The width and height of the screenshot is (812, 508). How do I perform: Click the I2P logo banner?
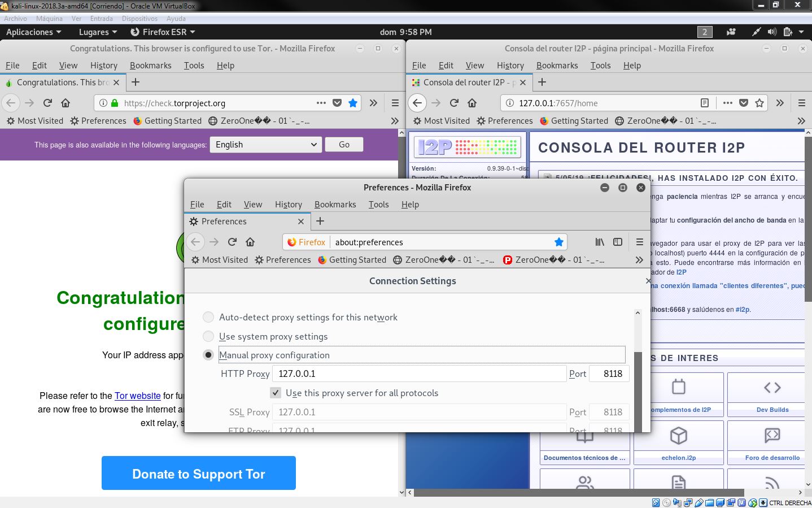pos(467,147)
